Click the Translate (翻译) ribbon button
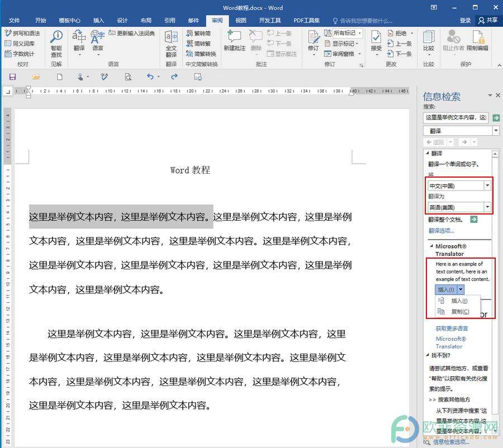Screen dimensions: 503x448 coord(79,42)
